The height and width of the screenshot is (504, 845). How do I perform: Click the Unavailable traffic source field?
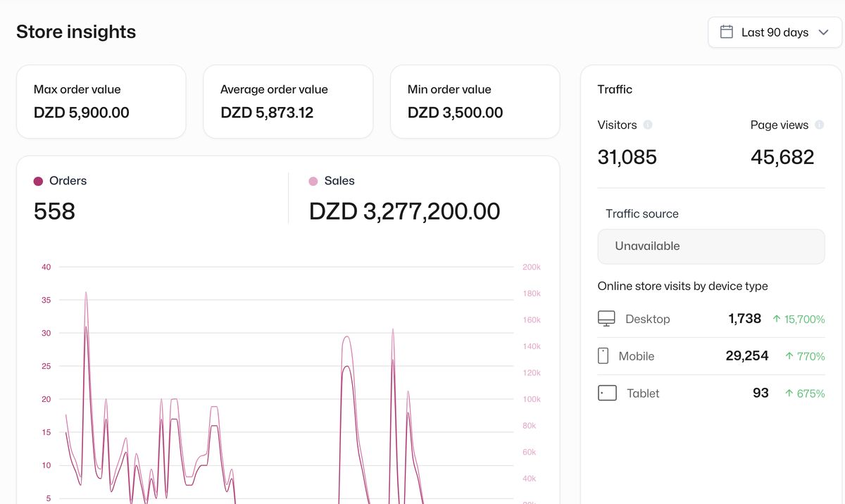point(711,246)
